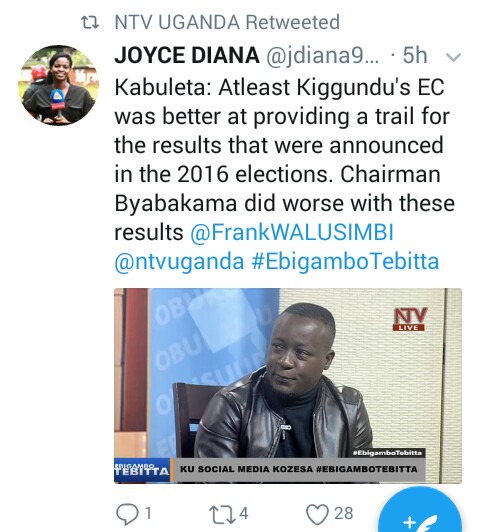Open the tweet options chevron menu

pos(453,57)
